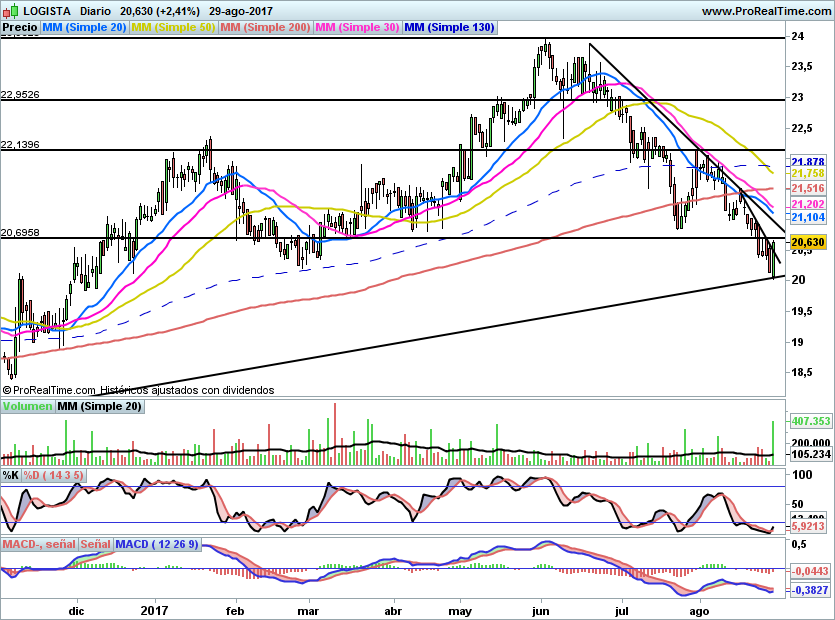Click the red MM (Simple 200) label

point(265,28)
